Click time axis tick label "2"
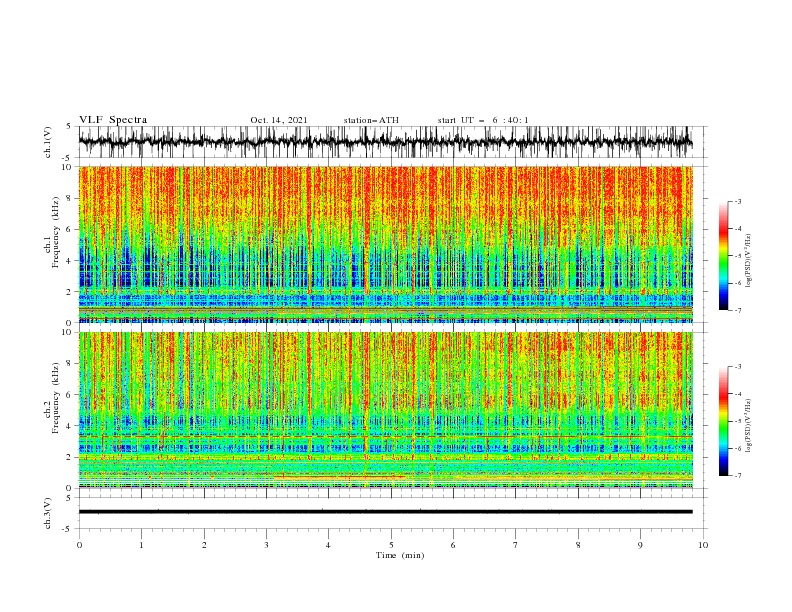This screenshot has height=612, width=792. pyautogui.click(x=204, y=545)
